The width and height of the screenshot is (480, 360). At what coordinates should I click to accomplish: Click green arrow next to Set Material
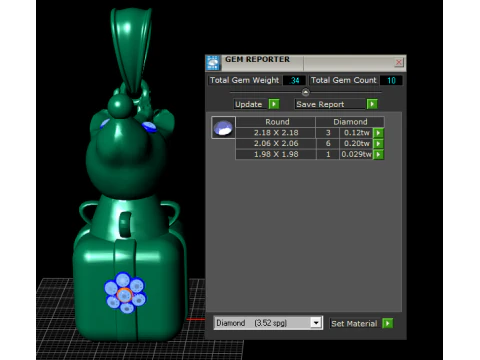point(388,323)
